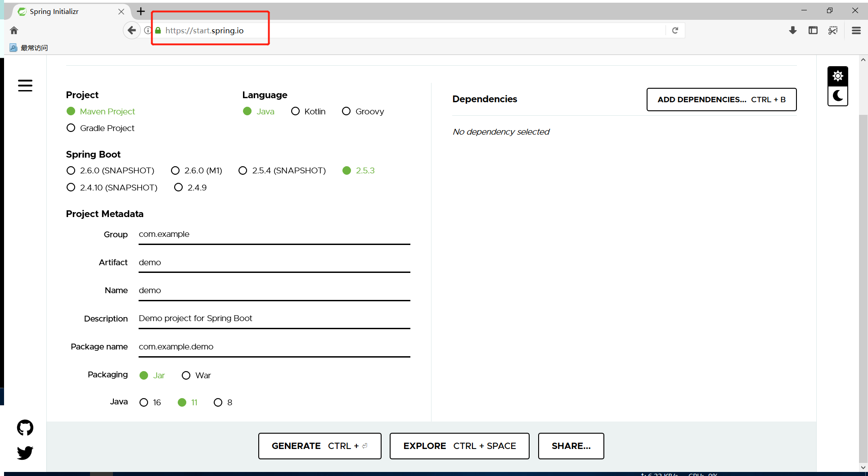Click the Project Metadata heading
Screen dimensions: 868x476
click(105, 214)
